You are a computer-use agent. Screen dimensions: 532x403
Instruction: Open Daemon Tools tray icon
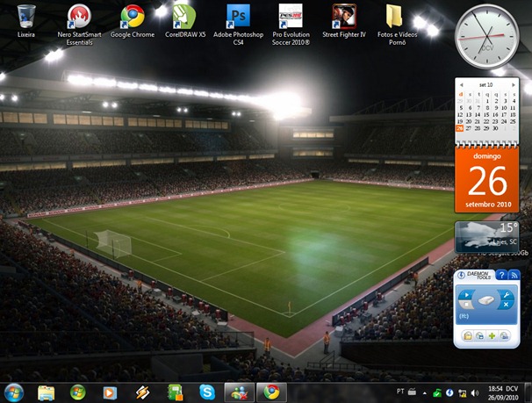point(449,392)
